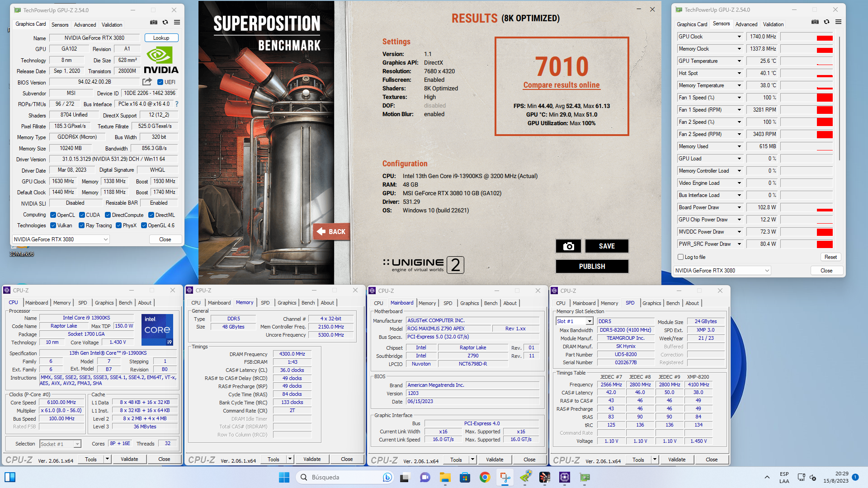Click the refresh icon in left GPU-Z window
The image size is (868, 488).
pyautogui.click(x=165, y=22)
